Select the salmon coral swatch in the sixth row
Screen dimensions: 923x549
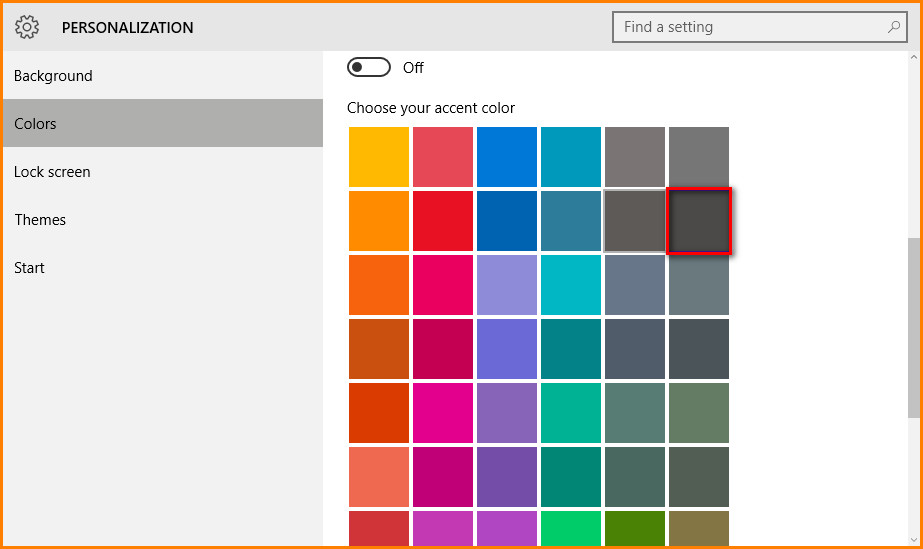point(379,477)
